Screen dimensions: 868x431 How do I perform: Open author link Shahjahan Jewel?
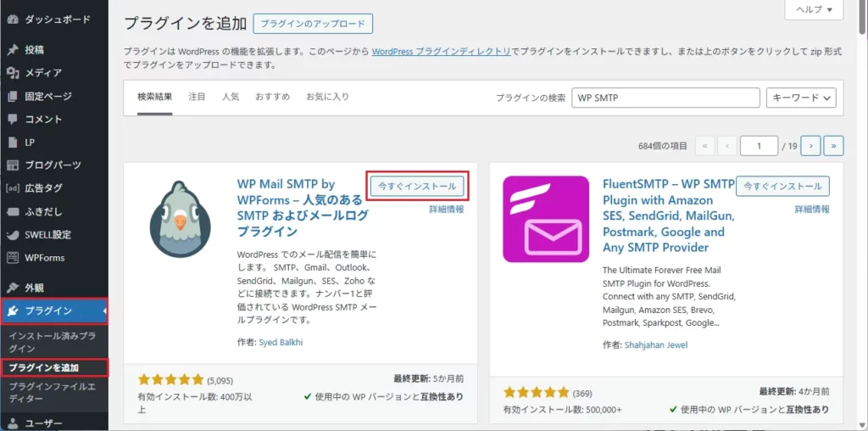(x=656, y=345)
